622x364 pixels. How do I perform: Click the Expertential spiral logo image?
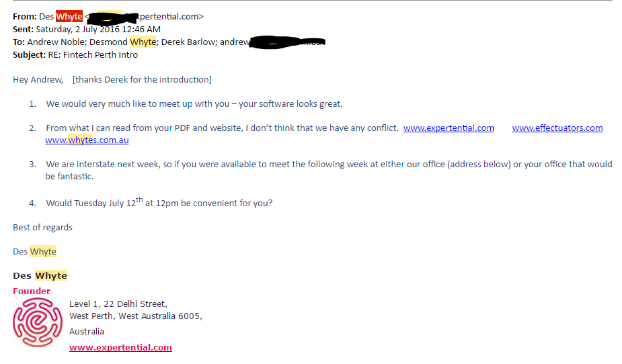coord(38,322)
